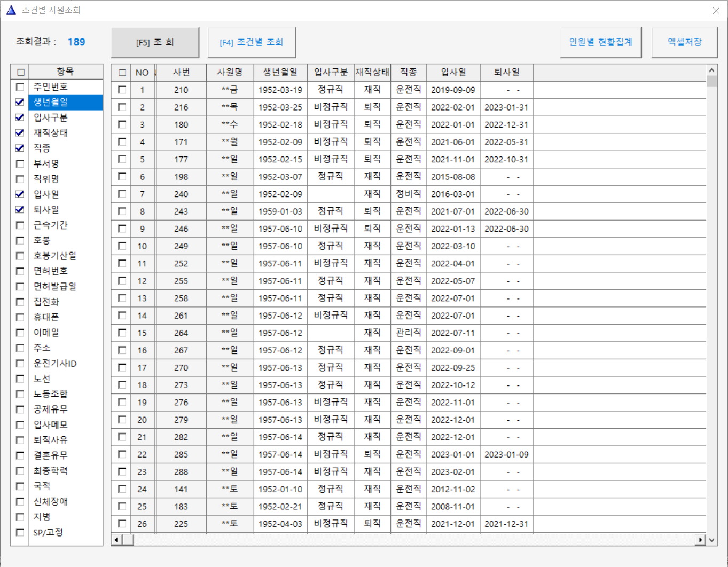
Task: Close the 조건별 사원조회 window
Action: click(x=716, y=11)
